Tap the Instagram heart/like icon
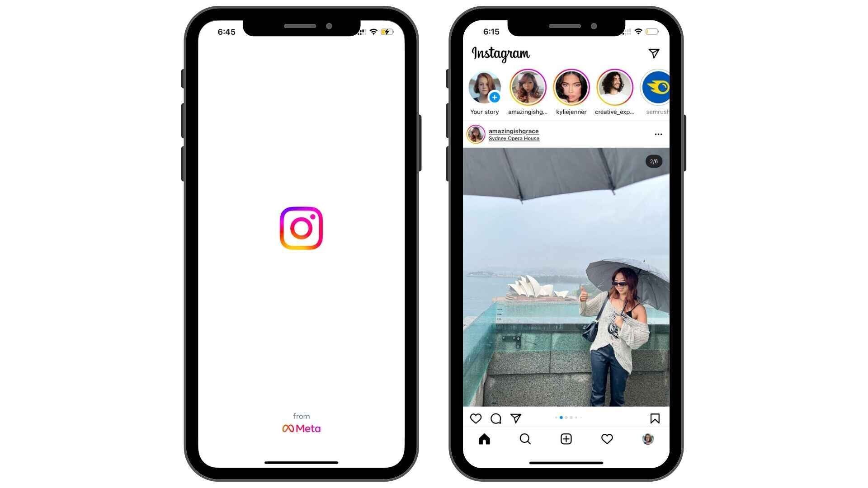 click(x=475, y=418)
